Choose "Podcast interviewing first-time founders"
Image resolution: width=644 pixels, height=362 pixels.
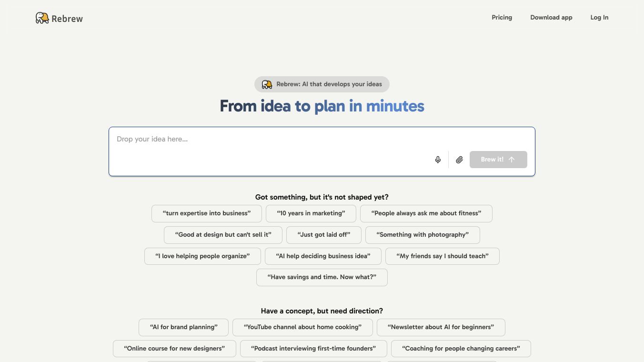313,349
